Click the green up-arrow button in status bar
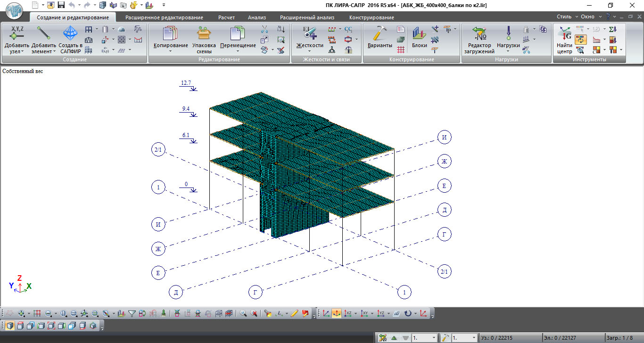 (x=394, y=338)
